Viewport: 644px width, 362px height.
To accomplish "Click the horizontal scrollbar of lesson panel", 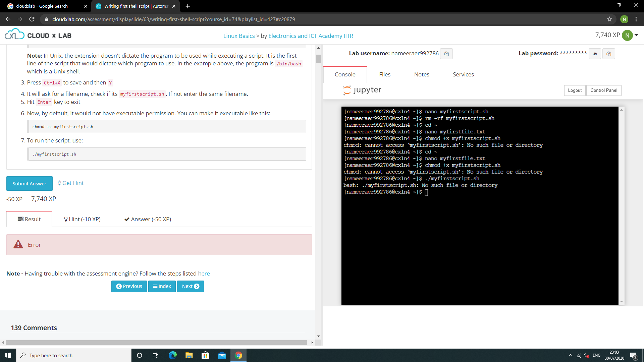I will tap(156, 343).
